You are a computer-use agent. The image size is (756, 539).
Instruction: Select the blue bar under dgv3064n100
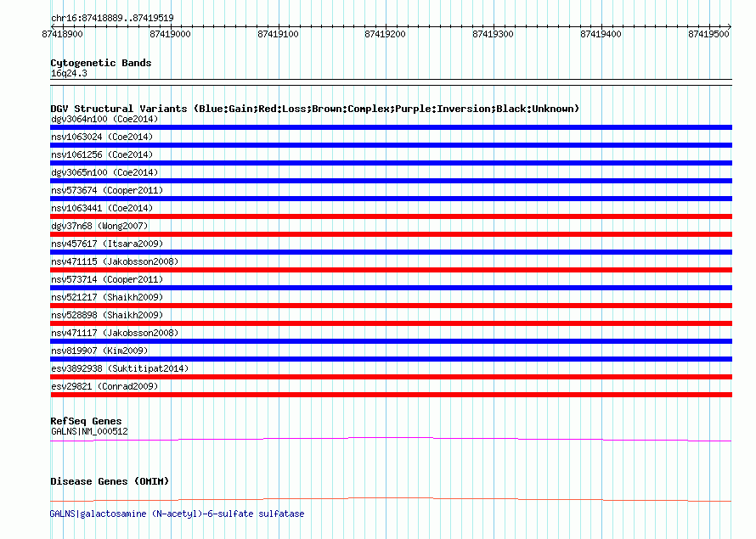[391, 127]
